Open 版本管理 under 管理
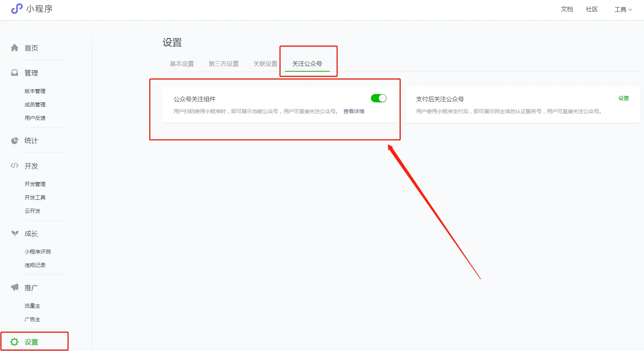The width and height of the screenshot is (644, 351). 35,91
